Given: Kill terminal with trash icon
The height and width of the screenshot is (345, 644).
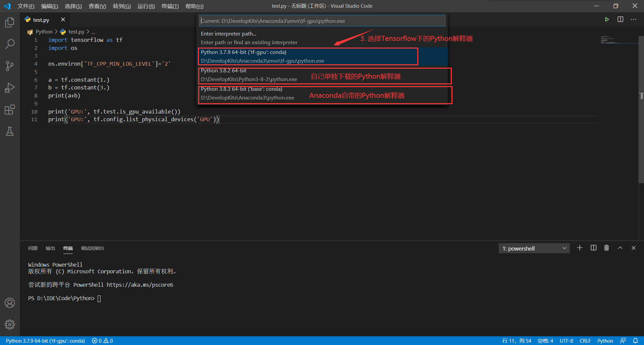Looking at the screenshot, I should 606,248.
